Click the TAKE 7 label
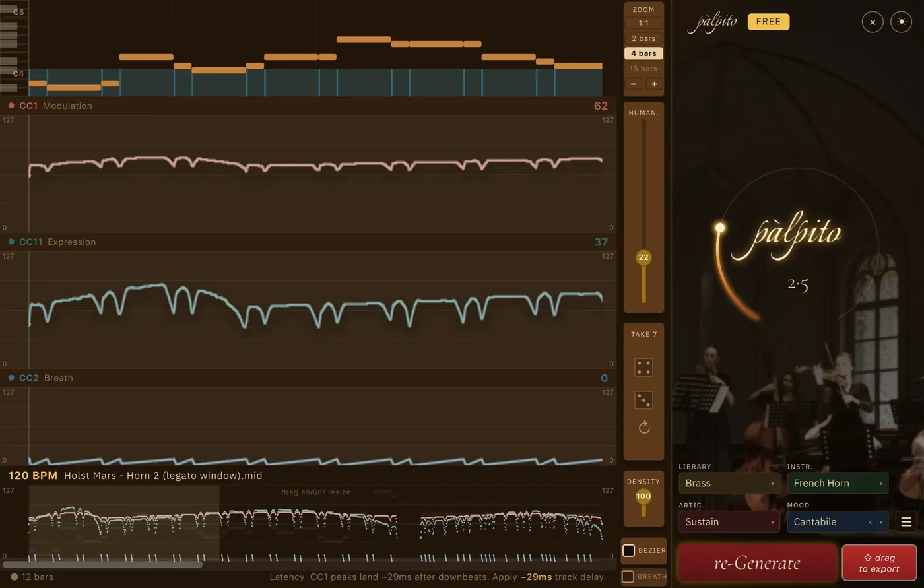Screen dimensions: 924x588 (x=643, y=334)
